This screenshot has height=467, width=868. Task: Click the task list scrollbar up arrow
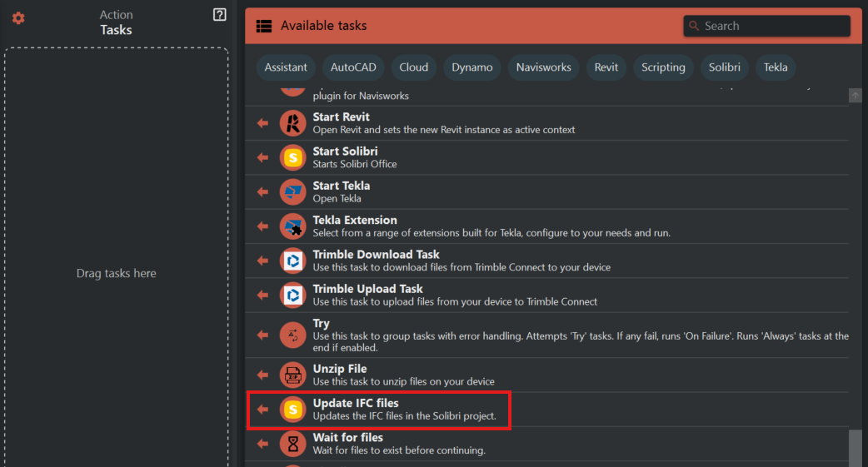(x=855, y=96)
